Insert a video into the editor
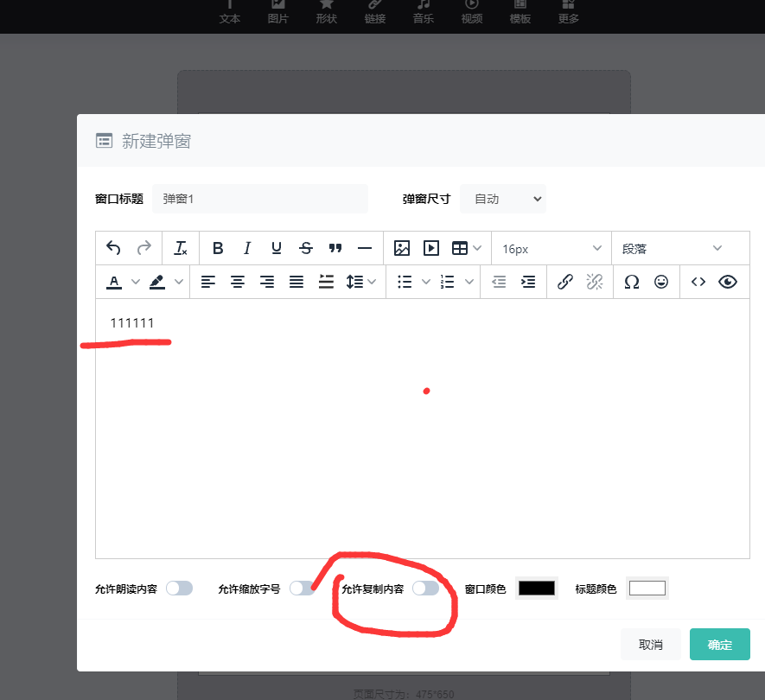765x700 pixels. click(x=430, y=248)
